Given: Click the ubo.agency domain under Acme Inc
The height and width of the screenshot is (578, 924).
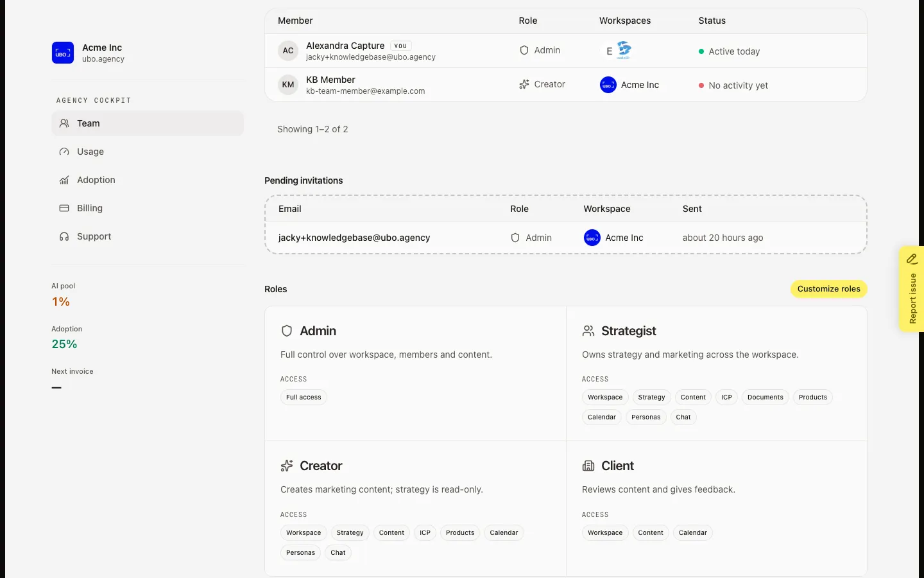Looking at the screenshot, I should tap(103, 59).
